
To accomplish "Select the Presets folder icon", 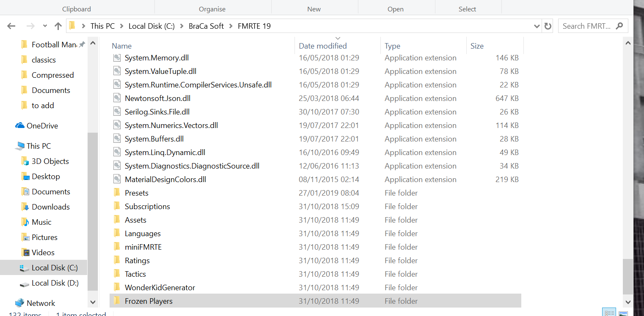I will (x=117, y=193).
